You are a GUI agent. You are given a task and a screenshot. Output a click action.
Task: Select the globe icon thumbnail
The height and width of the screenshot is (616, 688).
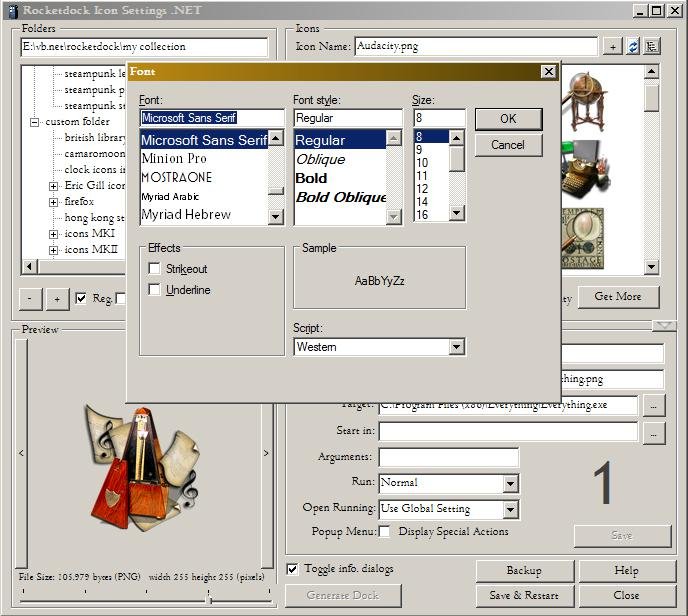click(x=586, y=102)
